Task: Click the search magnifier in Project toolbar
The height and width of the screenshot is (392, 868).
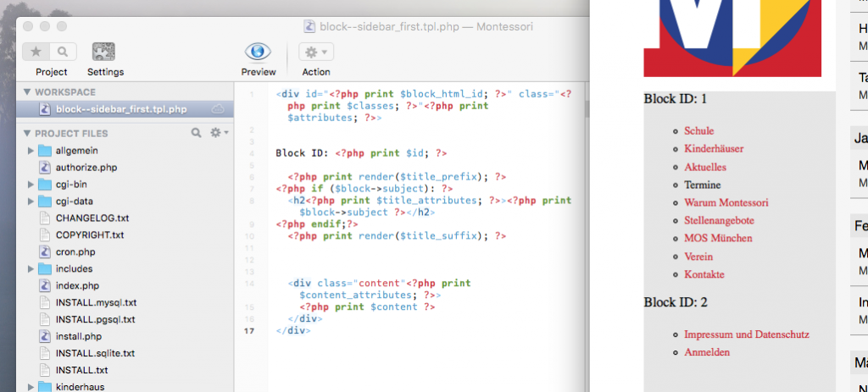Action: tap(63, 52)
